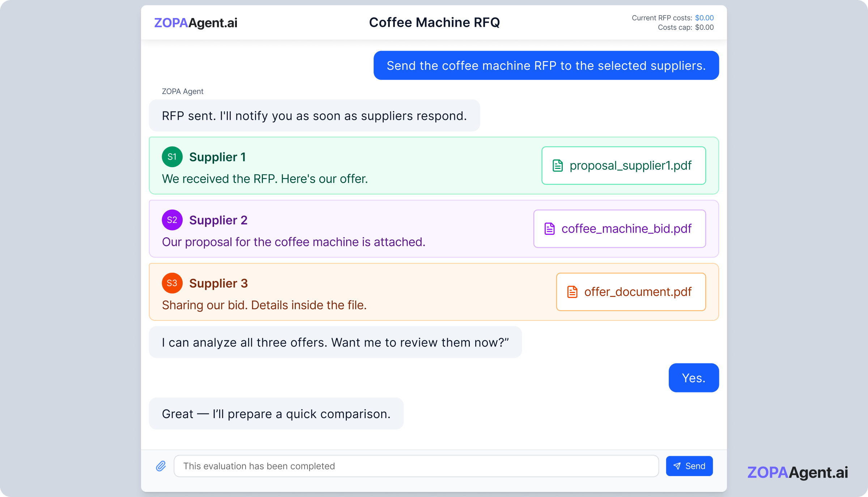Click the ZOPAAgent.ai logo in header
Viewport: 868px width, 497px height.
click(x=196, y=23)
